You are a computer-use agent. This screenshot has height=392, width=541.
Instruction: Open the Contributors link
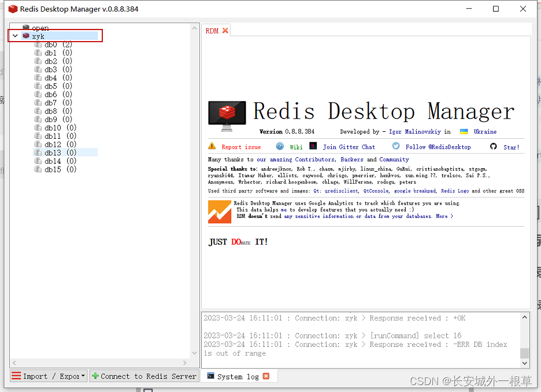coord(314,160)
